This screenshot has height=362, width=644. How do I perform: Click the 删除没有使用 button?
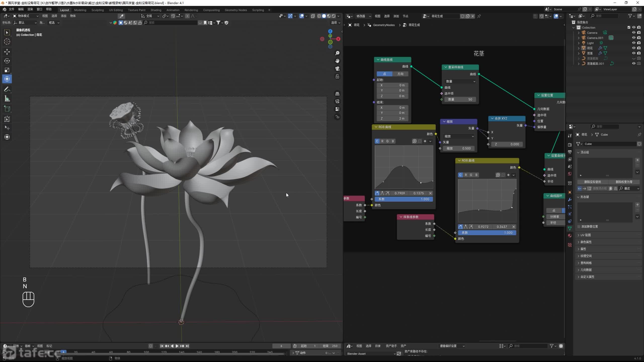(x=592, y=182)
